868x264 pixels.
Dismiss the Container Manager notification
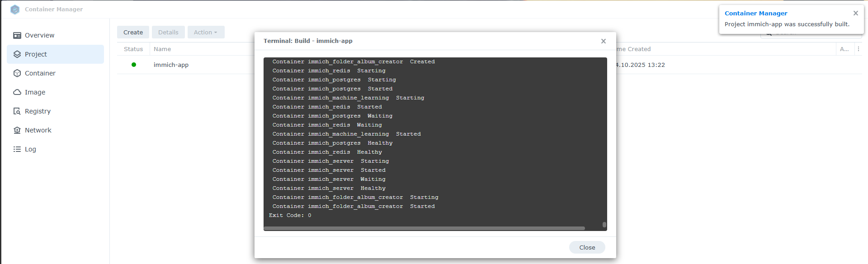pos(855,13)
